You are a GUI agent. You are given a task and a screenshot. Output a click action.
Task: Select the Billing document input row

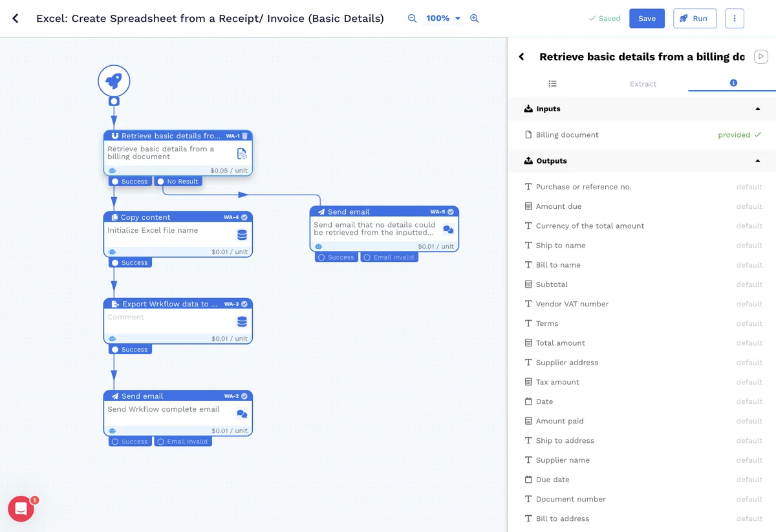coord(642,135)
